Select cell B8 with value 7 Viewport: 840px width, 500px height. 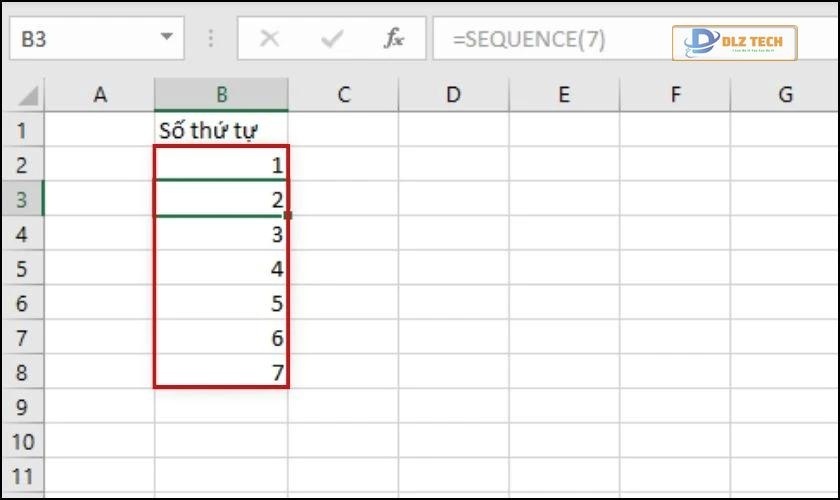tap(221, 373)
